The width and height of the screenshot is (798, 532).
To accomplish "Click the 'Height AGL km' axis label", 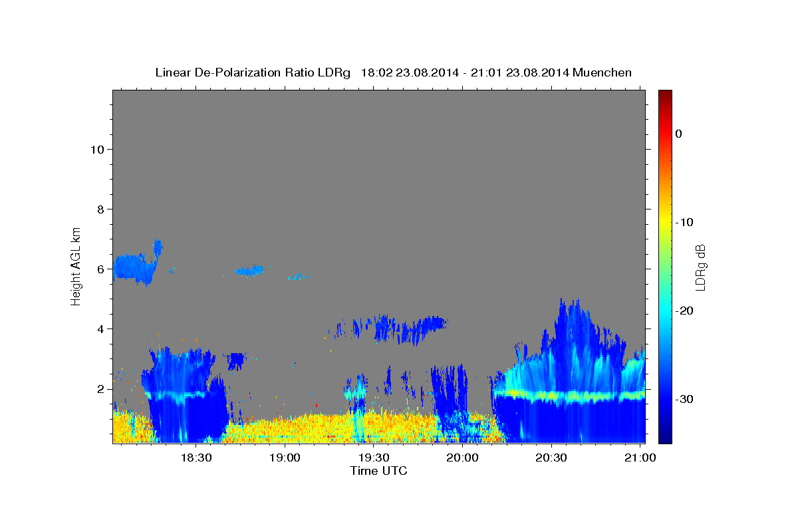I will tap(76, 265).
